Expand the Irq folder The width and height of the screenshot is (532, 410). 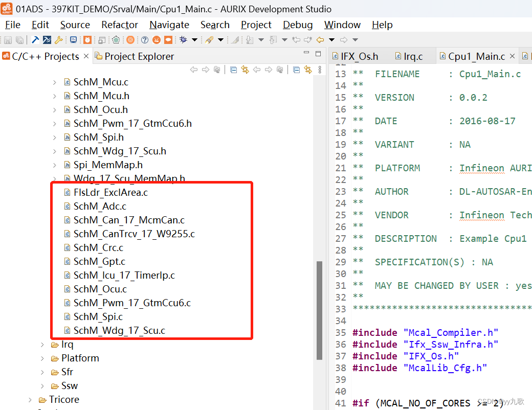[43, 345]
